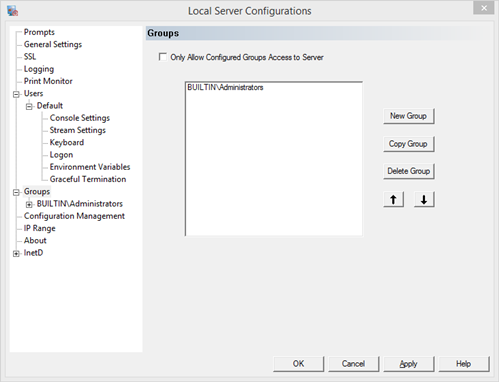499x382 pixels.
Task: Expand the BUILTIN\Administrators tree node
Action: (29, 205)
